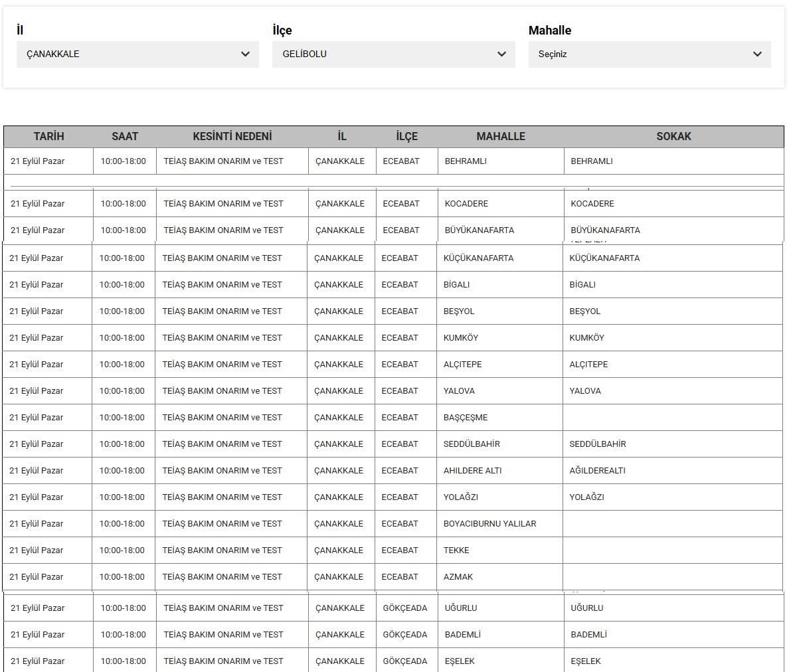Click 10:00-18:00 in the KUMKÖY row

pos(122,338)
